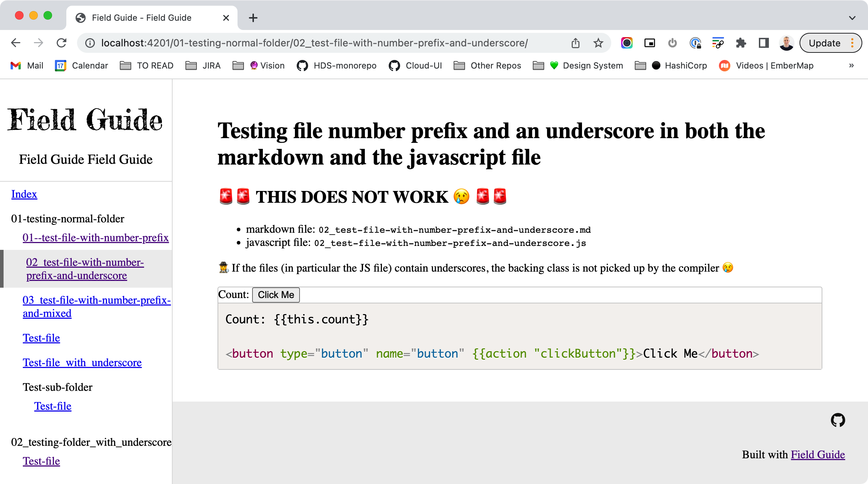Open the tab list dropdown arrow

coord(852,18)
